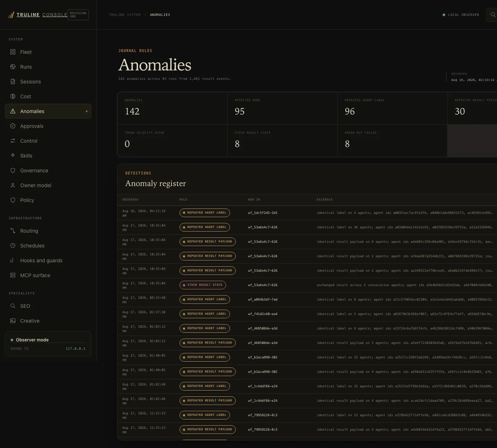
Task: Click the Local Observer status indicator
Action: pyautogui.click(x=461, y=15)
